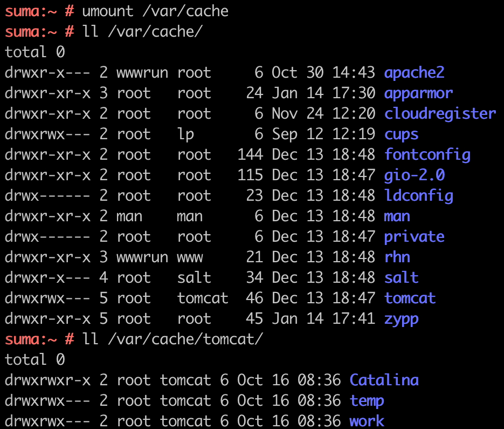Click the apache2 directory name
Image resolution: width=504 pixels, height=429 pixels.
(x=414, y=72)
